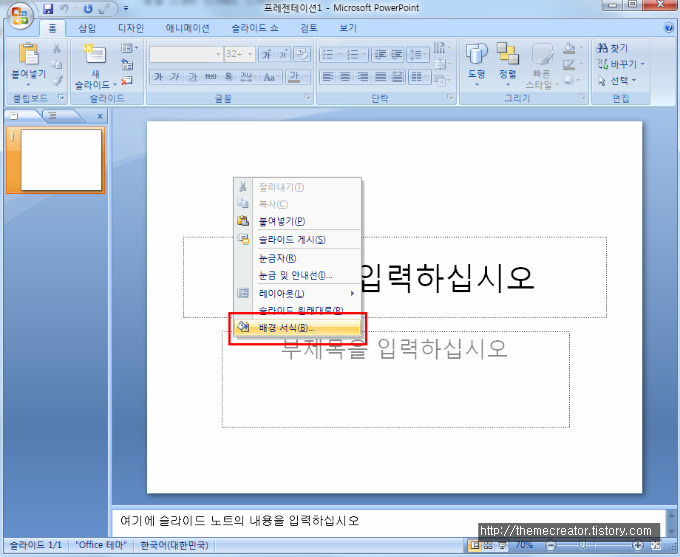Click the zoom in plus button
Screen dimensions: 680x557
click(638, 545)
